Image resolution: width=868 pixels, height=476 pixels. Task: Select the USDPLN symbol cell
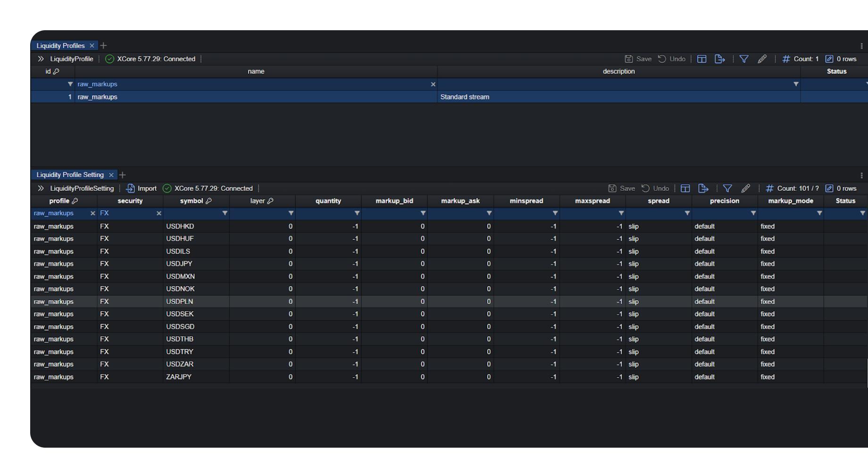point(196,301)
